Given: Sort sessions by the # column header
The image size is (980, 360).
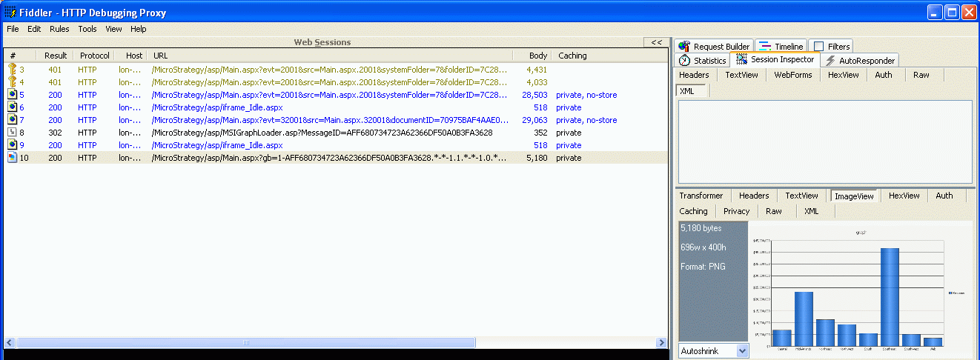Looking at the screenshot, I should [20, 56].
